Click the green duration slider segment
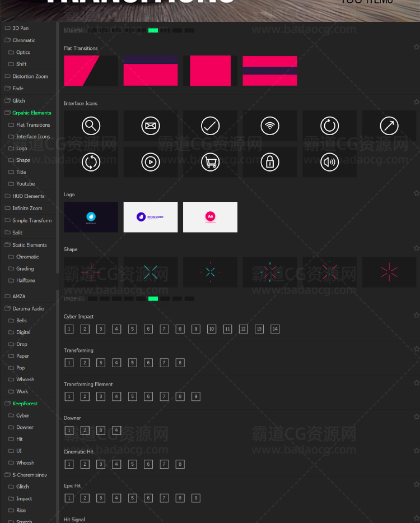Viewport: 420px width, 523px height. click(153, 30)
